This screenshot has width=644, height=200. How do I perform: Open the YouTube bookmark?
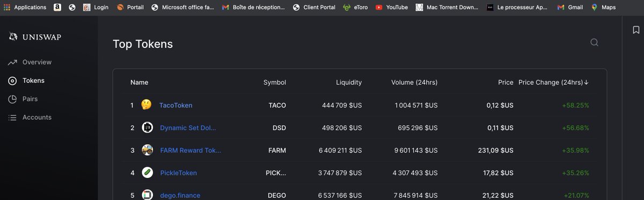pos(392,8)
